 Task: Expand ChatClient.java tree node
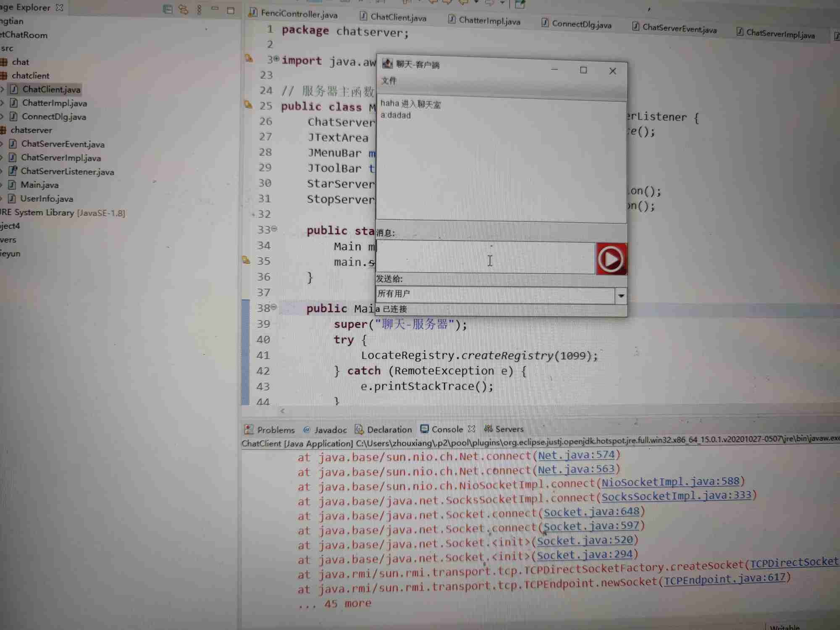click(x=3, y=89)
